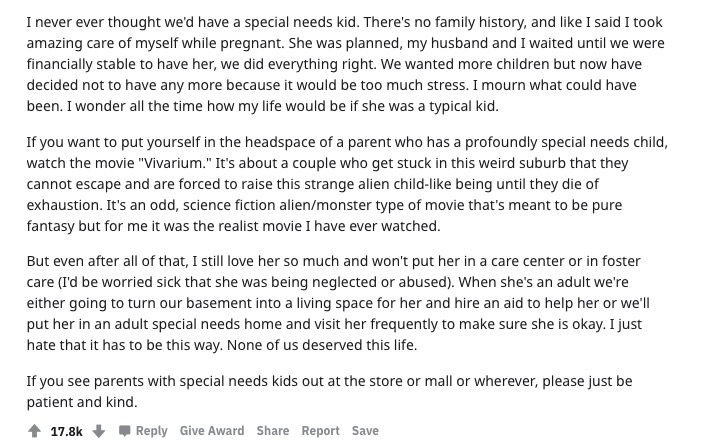
Task: Reply to this comment
Action: (x=152, y=431)
